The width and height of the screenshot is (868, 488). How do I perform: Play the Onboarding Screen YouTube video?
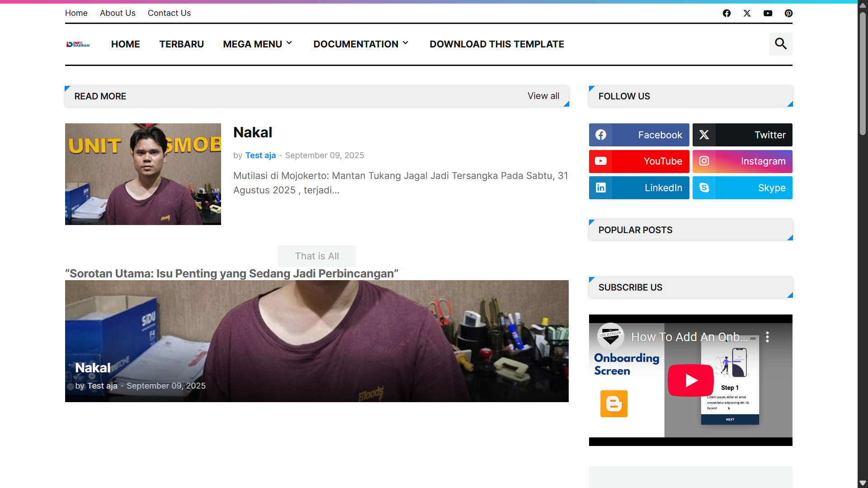tap(690, 380)
